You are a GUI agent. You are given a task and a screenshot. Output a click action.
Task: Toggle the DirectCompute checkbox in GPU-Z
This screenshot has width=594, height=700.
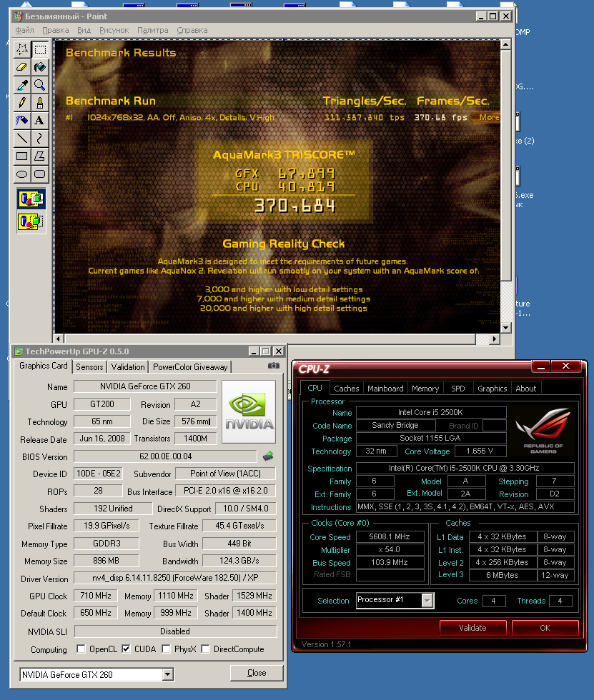[x=205, y=649]
